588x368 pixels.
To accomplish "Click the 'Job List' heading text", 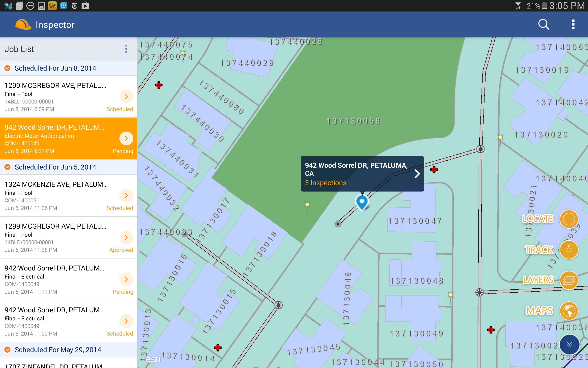I will [x=19, y=49].
